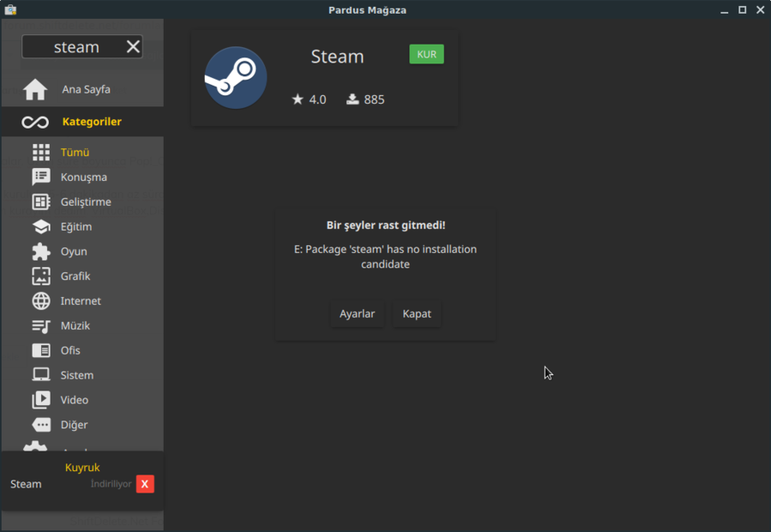This screenshot has height=532, width=771.
Task: Close the error dialog with Kapat
Action: pyautogui.click(x=417, y=314)
